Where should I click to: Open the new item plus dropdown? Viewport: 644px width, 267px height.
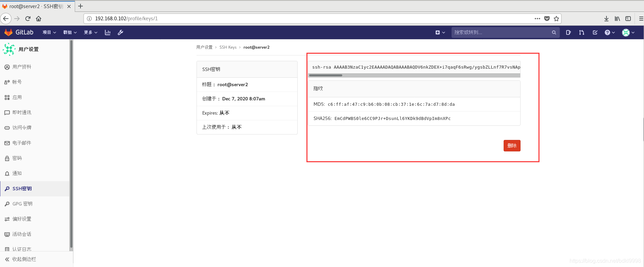(x=440, y=32)
